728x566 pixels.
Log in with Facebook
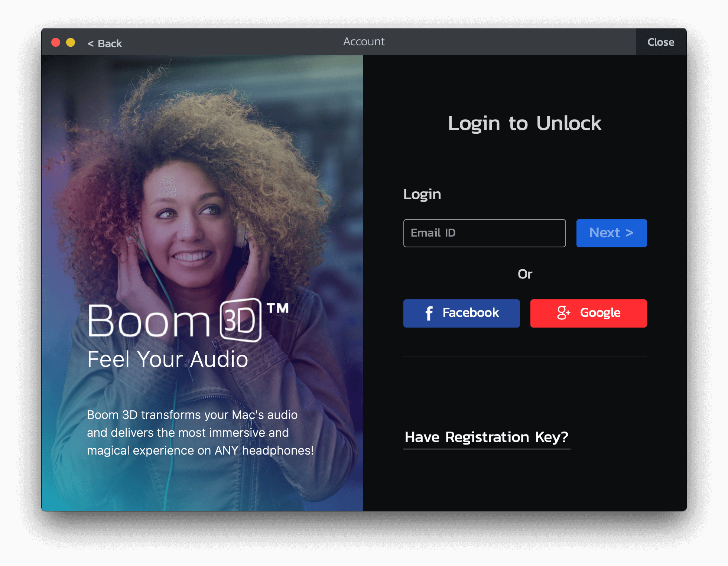461,313
